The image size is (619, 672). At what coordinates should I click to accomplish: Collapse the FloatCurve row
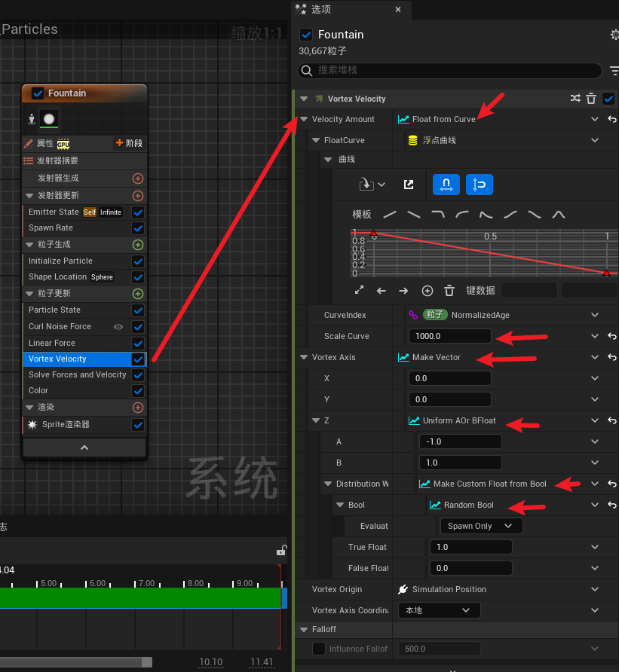tap(317, 140)
